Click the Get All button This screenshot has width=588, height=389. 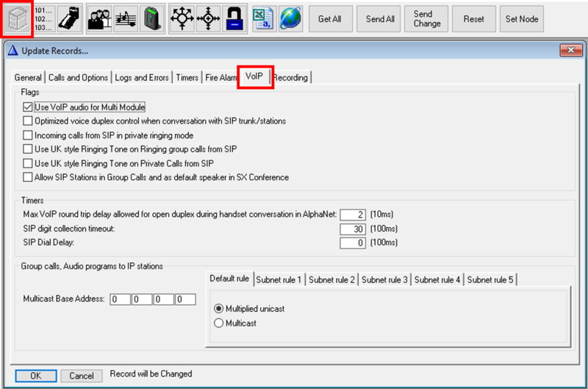tap(330, 19)
